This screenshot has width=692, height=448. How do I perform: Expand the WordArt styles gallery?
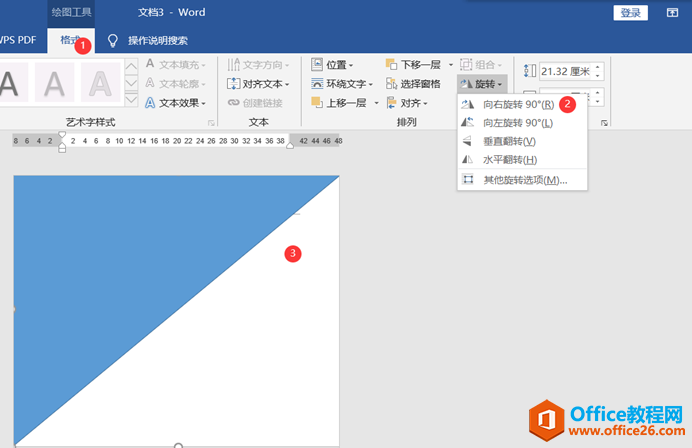[x=131, y=99]
